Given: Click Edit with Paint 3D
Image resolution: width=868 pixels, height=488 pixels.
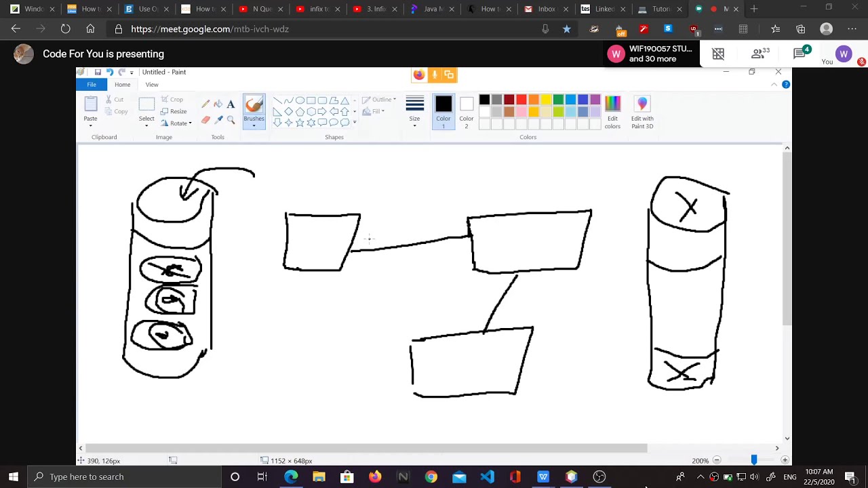Looking at the screenshot, I should (x=642, y=113).
